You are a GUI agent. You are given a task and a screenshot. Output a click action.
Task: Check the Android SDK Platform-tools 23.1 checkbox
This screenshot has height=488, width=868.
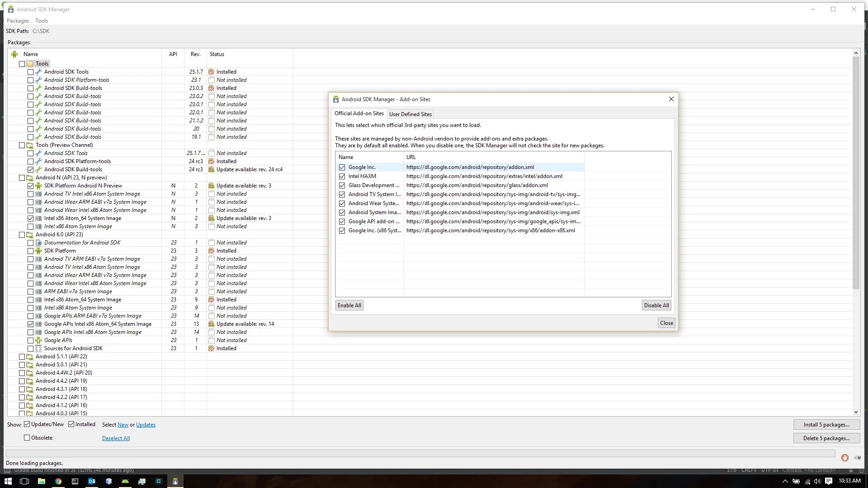click(x=30, y=80)
